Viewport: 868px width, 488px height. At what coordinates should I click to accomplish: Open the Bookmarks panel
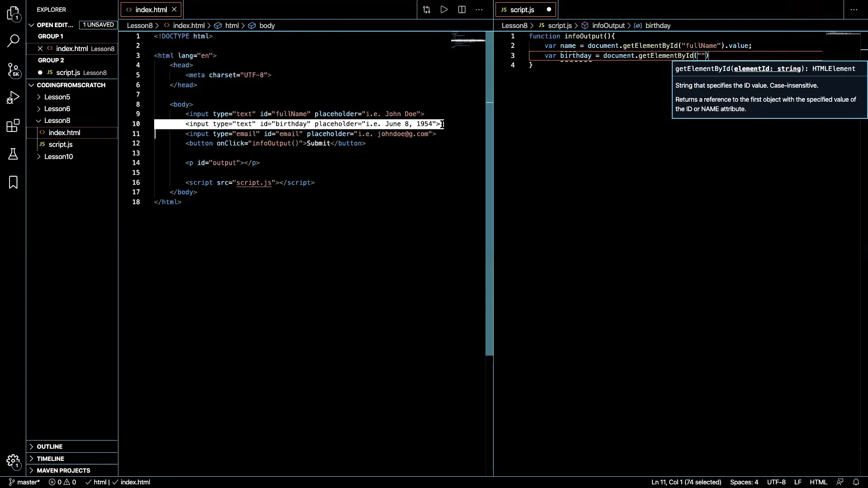pos(13,182)
